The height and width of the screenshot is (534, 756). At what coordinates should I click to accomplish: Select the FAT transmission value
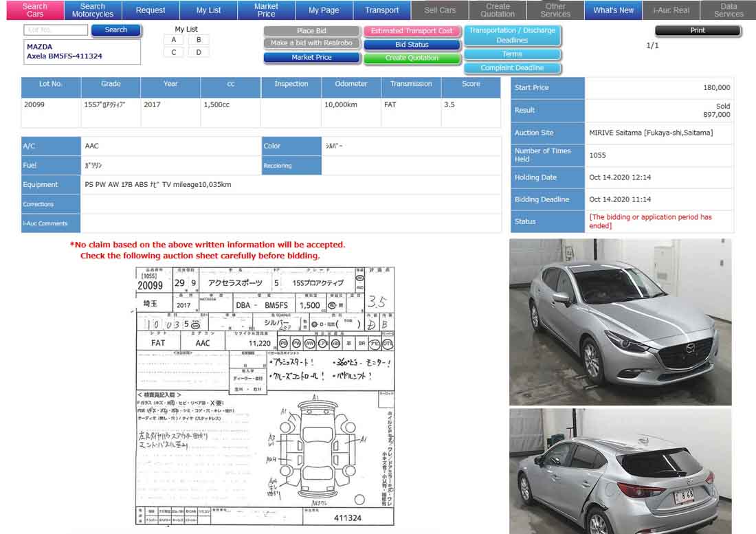coord(390,104)
